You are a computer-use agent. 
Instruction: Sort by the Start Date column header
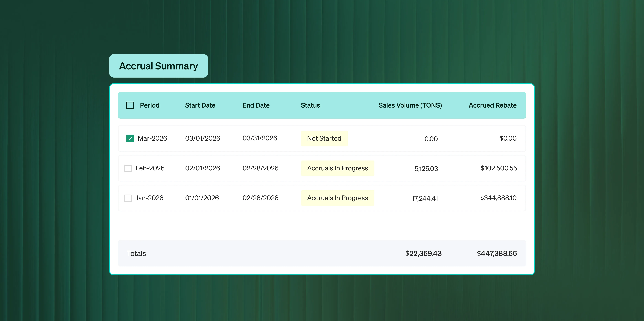[x=200, y=105]
